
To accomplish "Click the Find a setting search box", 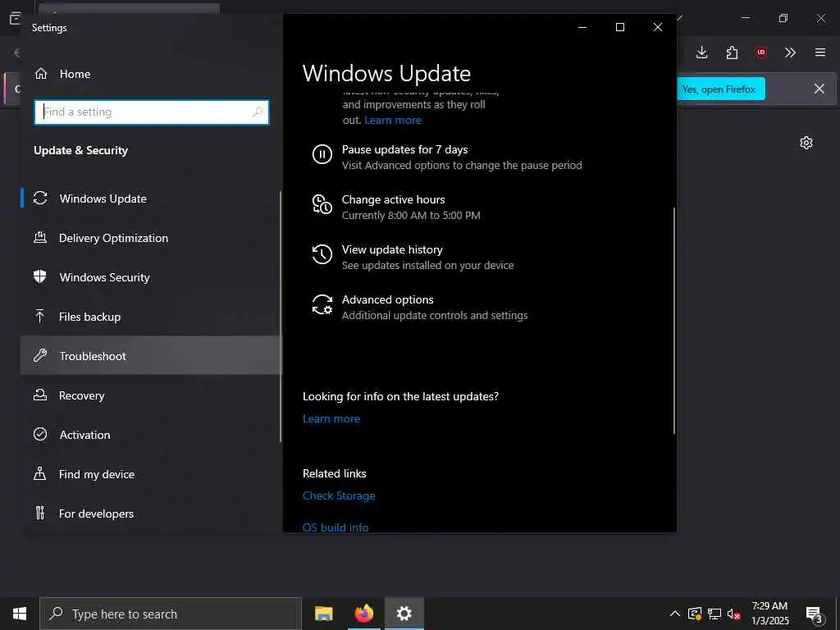I will coord(152,112).
